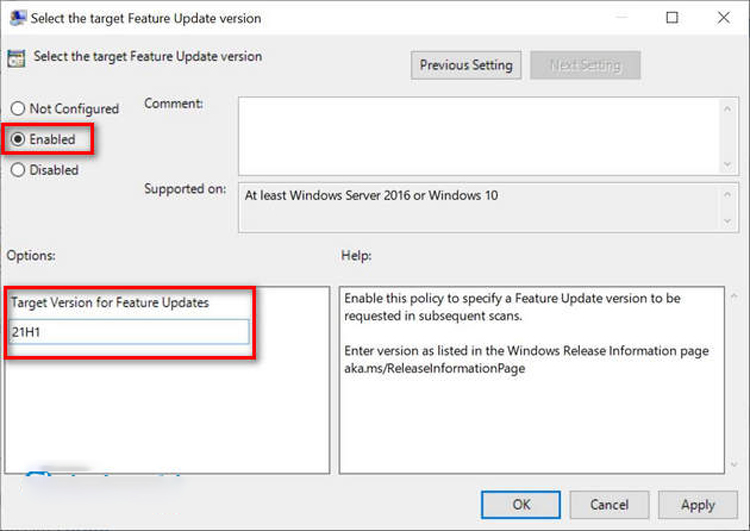The height and width of the screenshot is (531, 750).
Task: Confirm changes with the OK button
Action: point(520,505)
